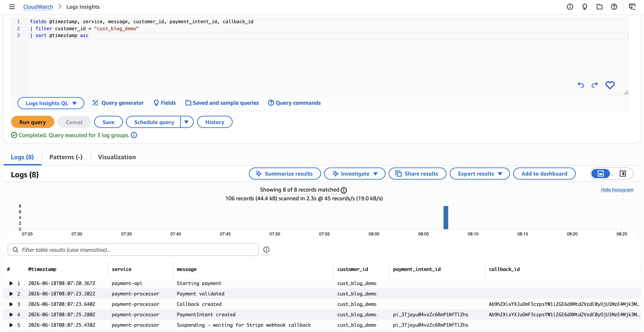Screen dimensions: 644x332
Task: Click the @timestamp column header
Action: click(42, 269)
